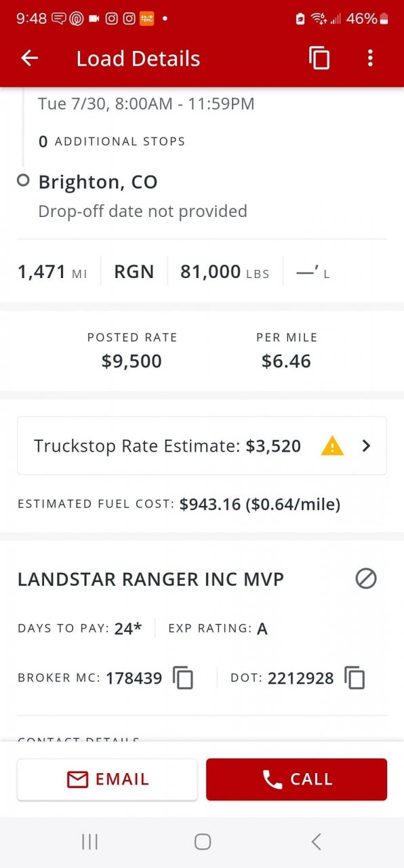This screenshot has height=868, width=404.
Task: Open the Truckstop Rate Estimate card
Action: (202, 446)
